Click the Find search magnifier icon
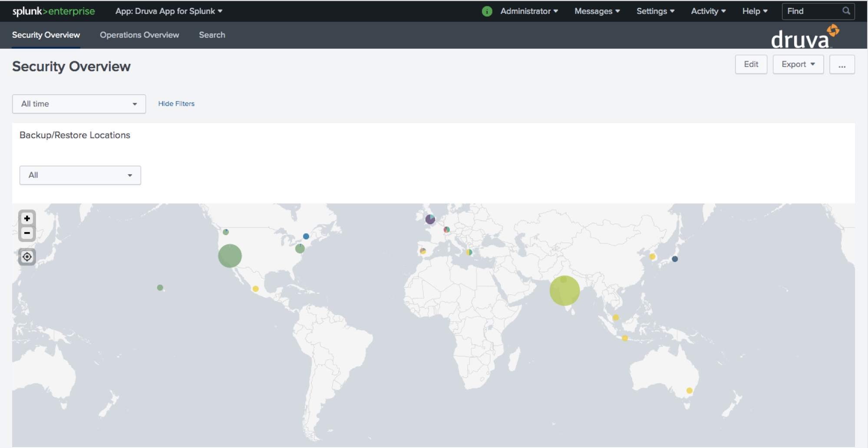 [x=846, y=11]
